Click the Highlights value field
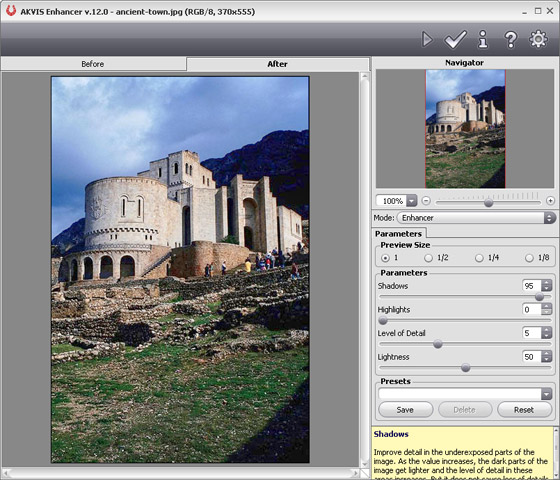This screenshot has width=560, height=480. pyautogui.click(x=532, y=309)
